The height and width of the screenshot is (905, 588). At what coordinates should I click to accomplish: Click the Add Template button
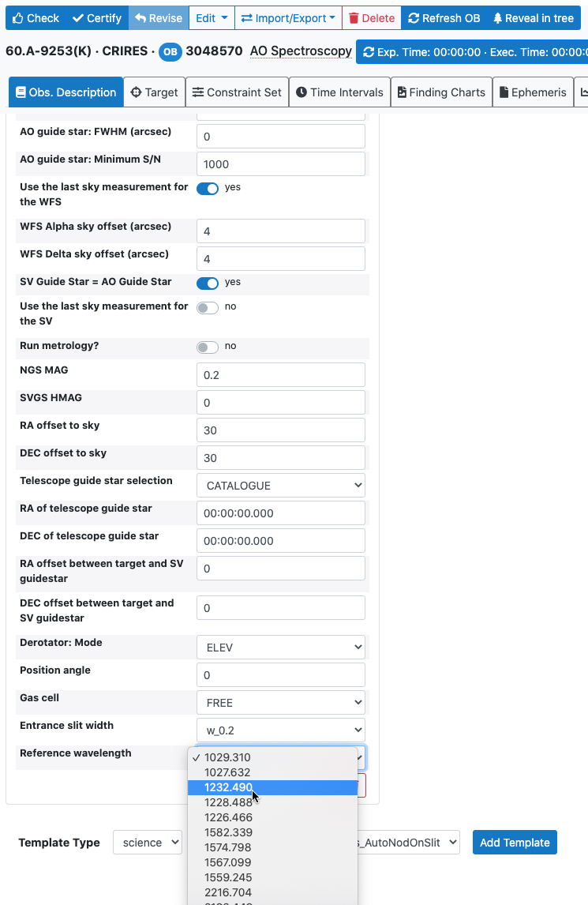click(515, 843)
